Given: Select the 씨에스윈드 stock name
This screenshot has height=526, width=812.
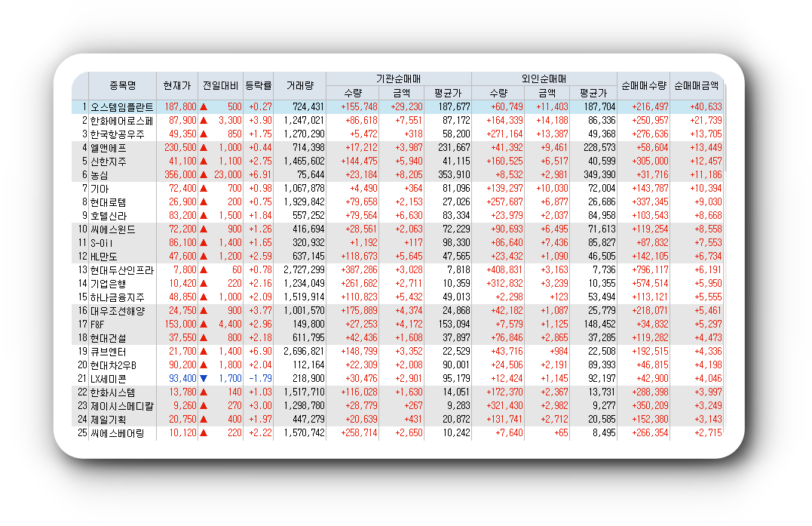Looking at the screenshot, I should click(113, 229).
